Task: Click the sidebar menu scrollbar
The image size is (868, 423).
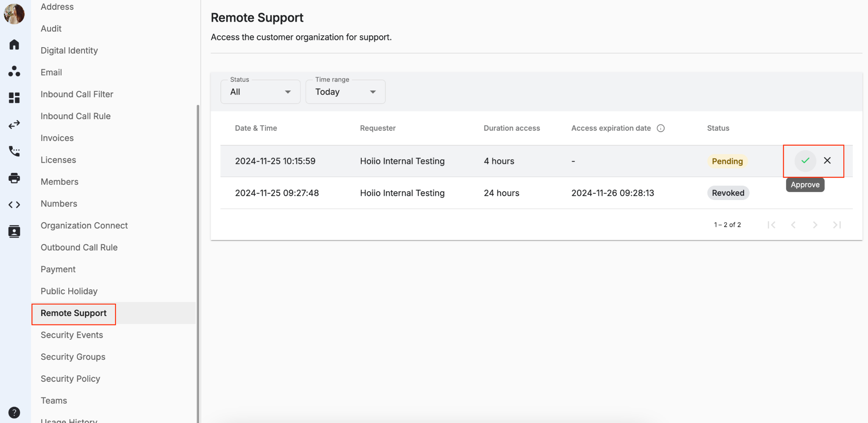Action: pyautogui.click(x=198, y=263)
